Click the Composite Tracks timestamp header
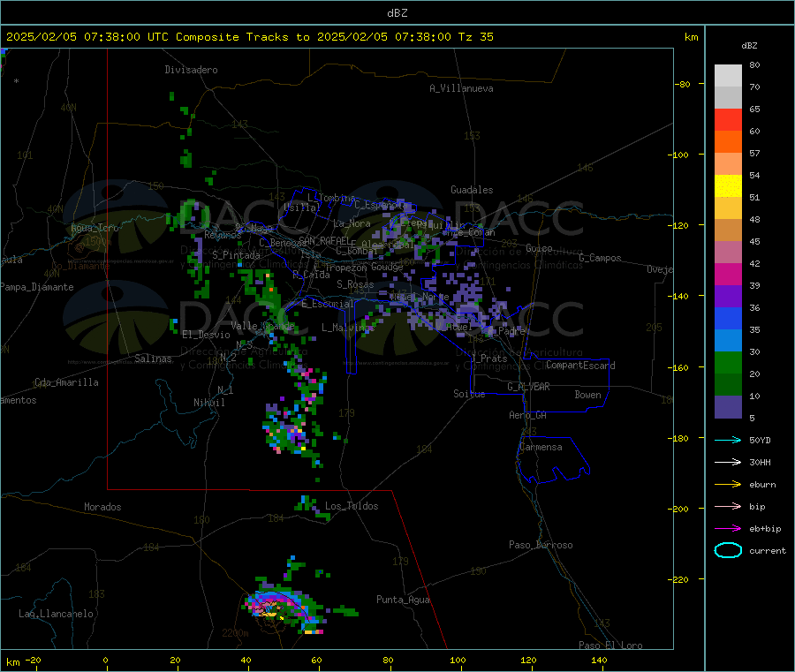This screenshot has width=795, height=672. (x=250, y=37)
